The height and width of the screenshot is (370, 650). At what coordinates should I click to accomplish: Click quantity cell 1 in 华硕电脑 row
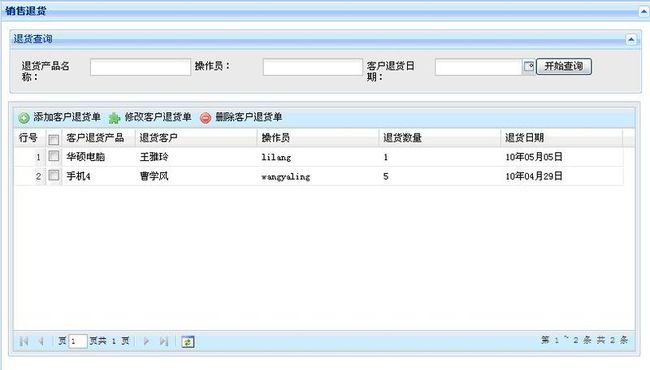coord(440,157)
